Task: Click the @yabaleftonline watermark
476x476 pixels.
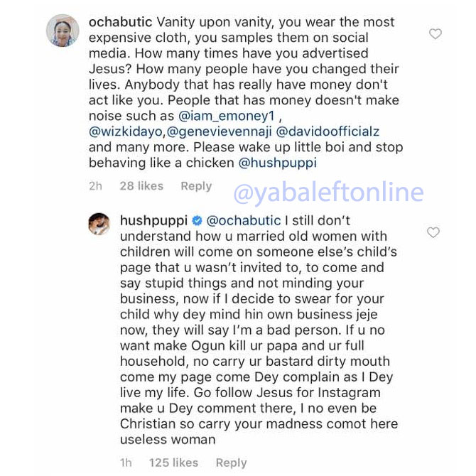Action: tap(328, 192)
